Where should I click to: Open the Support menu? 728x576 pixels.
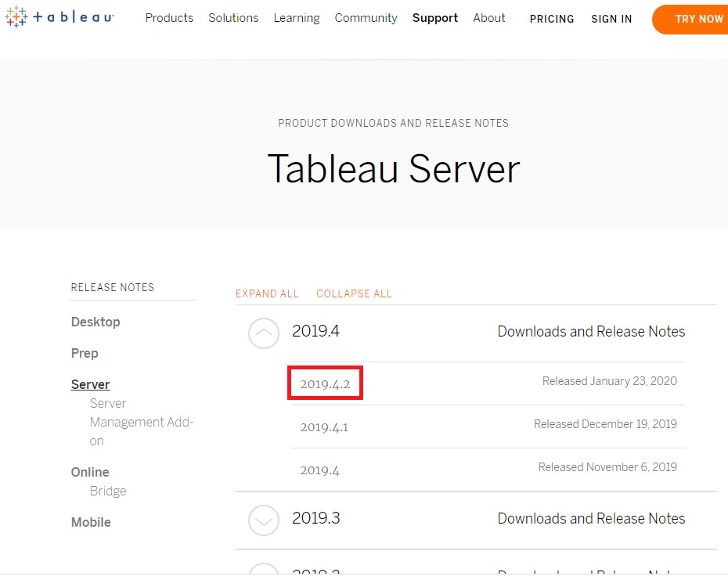pyautogui.click(x=434, y=17)
